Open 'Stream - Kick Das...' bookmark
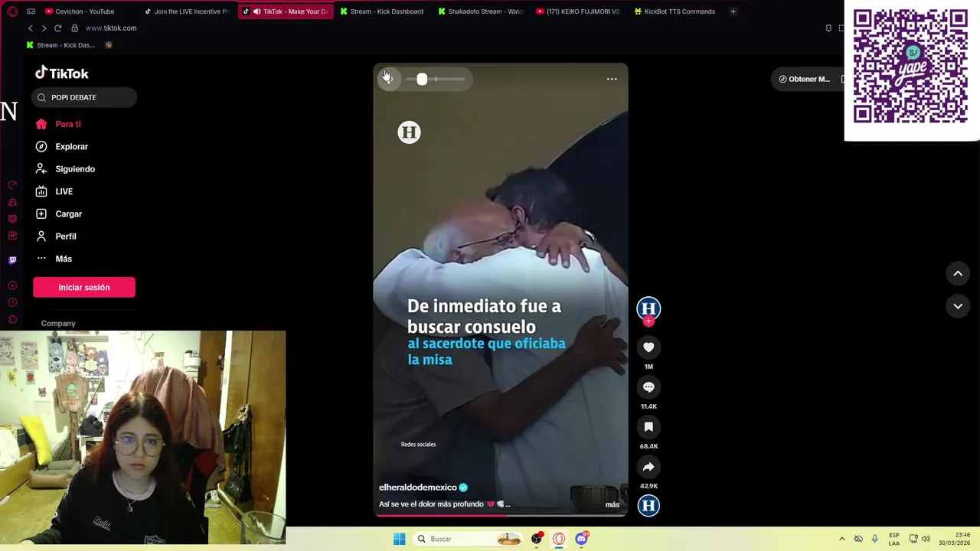 point(60,45)
